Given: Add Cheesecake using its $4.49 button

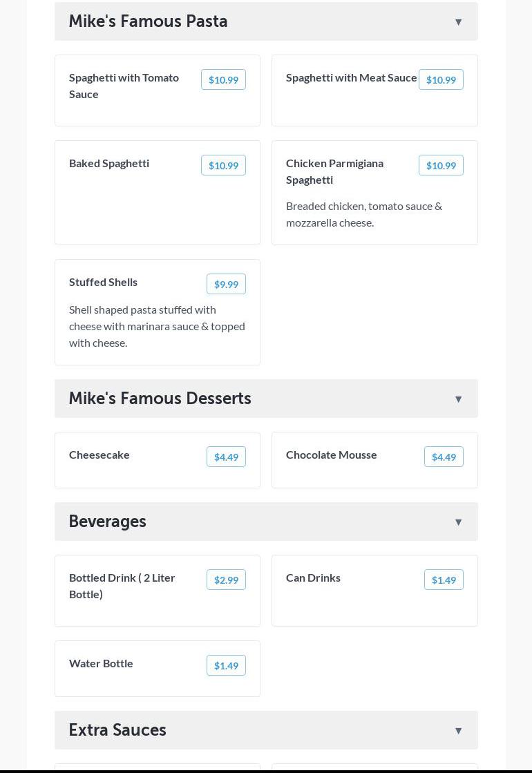Looking at the screenshot, I should click(226, 457).
